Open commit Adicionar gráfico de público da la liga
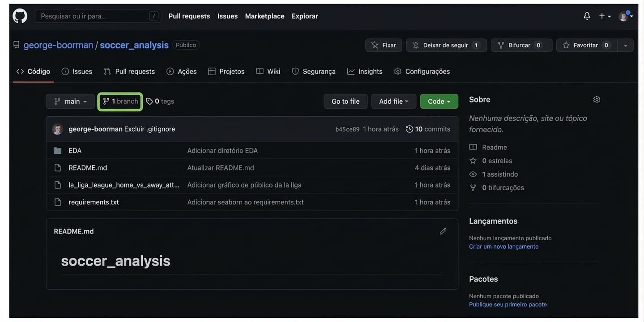 pyautogui.click(x=244, y=185)
